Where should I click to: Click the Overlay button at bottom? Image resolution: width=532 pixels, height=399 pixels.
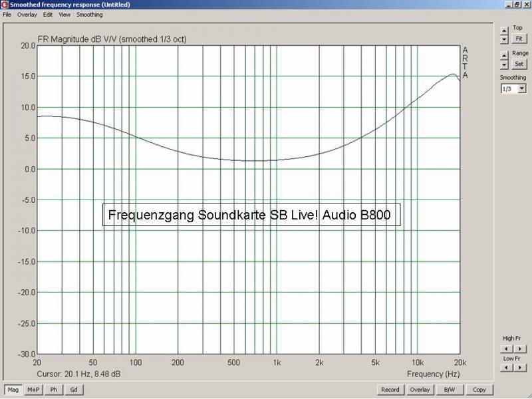tap(420, 390)
